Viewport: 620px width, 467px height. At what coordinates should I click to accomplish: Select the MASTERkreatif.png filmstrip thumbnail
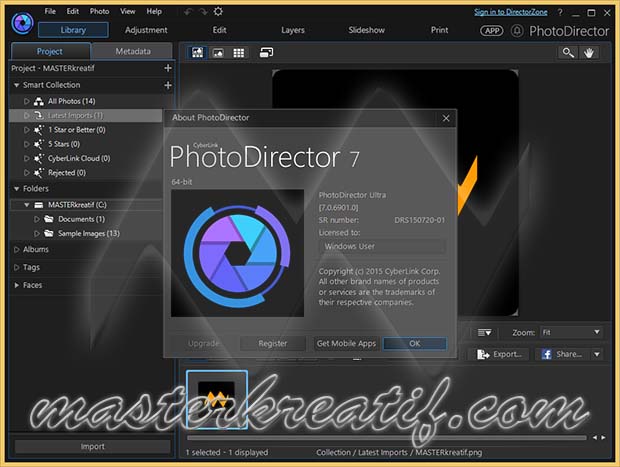217,399
